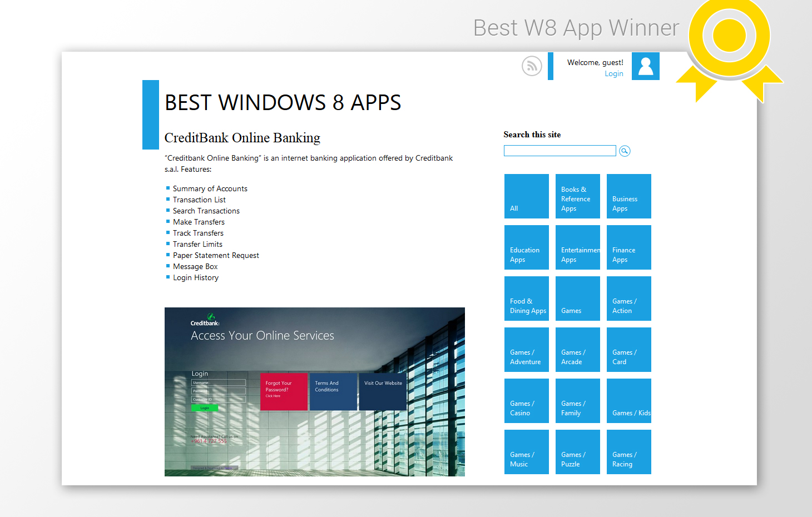Click the Visit Our Website tile
The image size is (812, 517).
pos(383,392)
